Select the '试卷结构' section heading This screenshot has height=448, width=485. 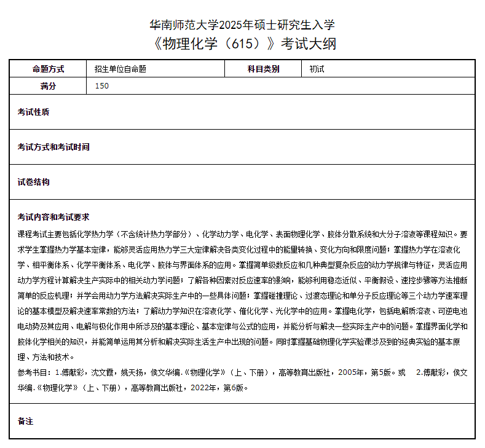tap(33, 182)
